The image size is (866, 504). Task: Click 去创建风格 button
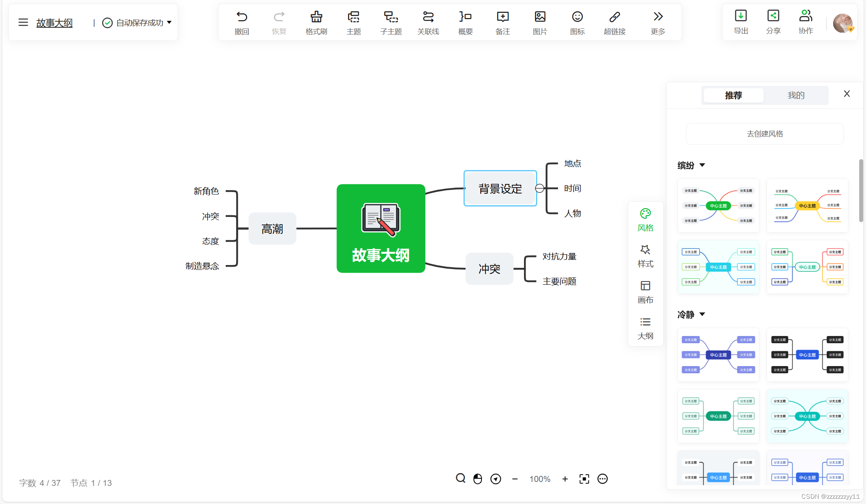pyautogui.click(x=765, y=134)
